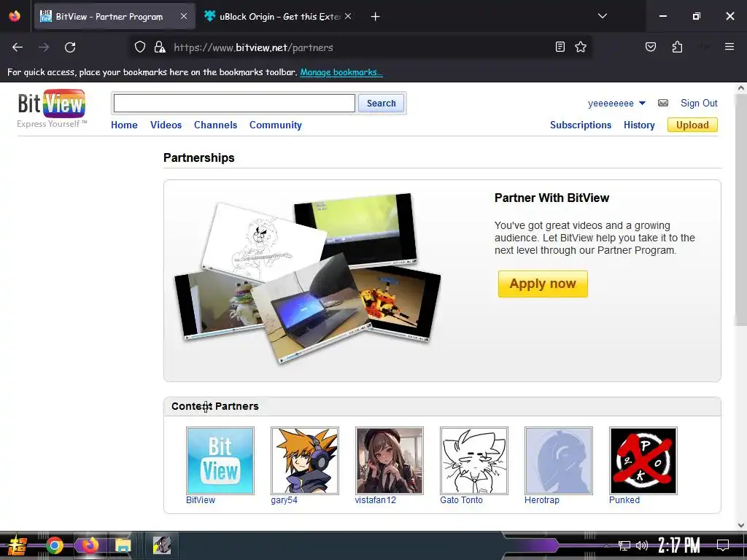Open the Pocket save icon
747x560 pixels.
[650, 47]
